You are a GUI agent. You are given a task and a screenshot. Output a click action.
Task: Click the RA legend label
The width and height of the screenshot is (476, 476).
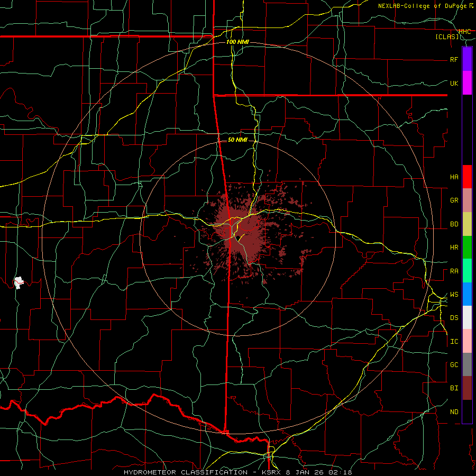point(454,271)
